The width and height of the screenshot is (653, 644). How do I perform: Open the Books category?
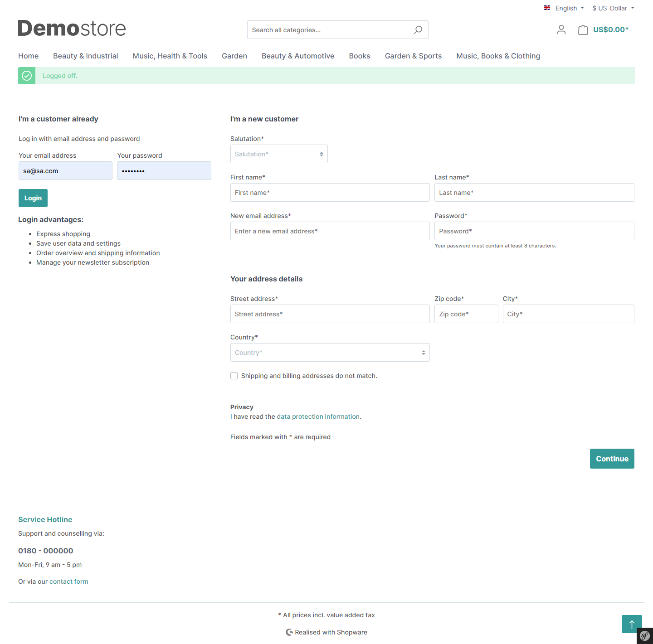coord(360,56)
